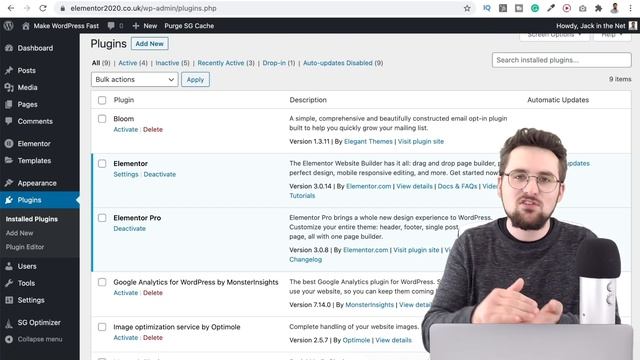640x360 pixels.
Task: Click Elementor View details link
Action: point(414,186)
